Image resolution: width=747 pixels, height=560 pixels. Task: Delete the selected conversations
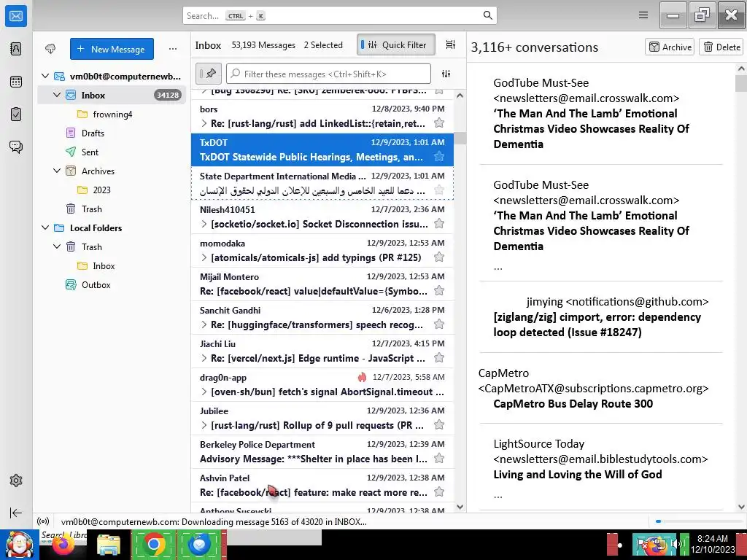point(721,47)
